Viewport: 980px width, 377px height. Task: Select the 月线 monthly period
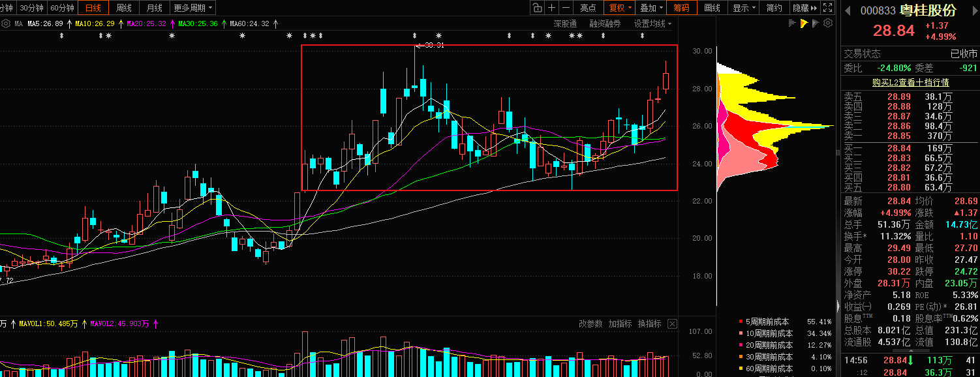point(155,8)
